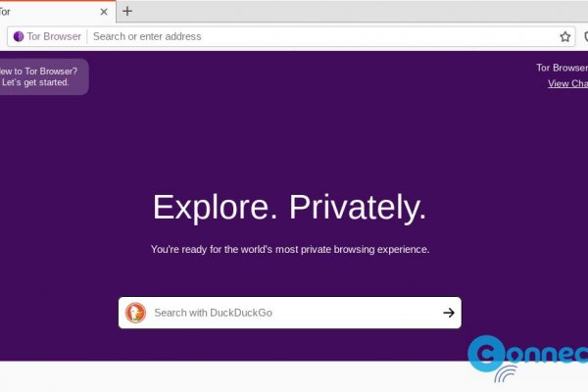Click the purple onion icon in address bar
The width and height of the screenshot is (588, 392).
19,36
